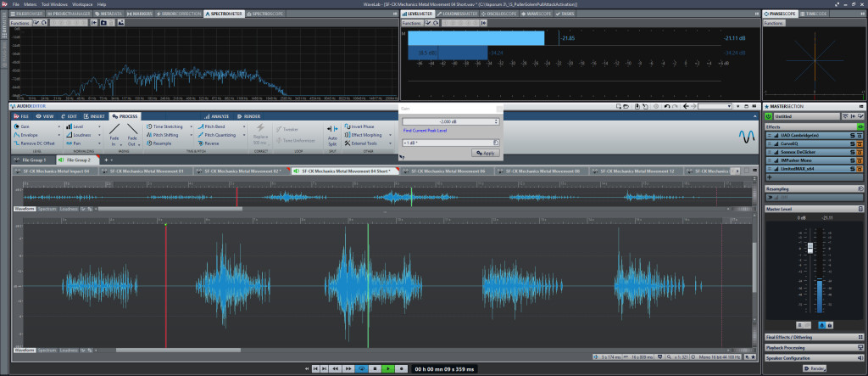The image size is (868, 376).
Task: Expand Playback Processing section
Action: tap(814, 348)
